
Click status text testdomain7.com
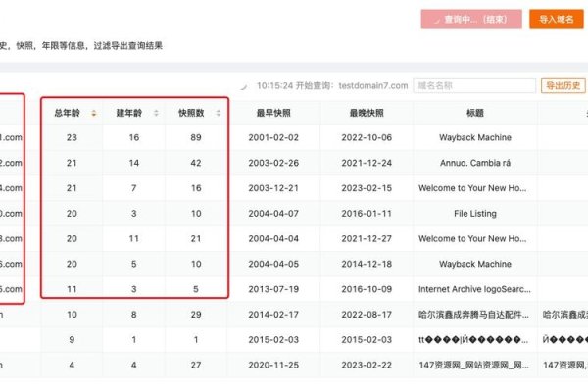[x=373, y=86]
